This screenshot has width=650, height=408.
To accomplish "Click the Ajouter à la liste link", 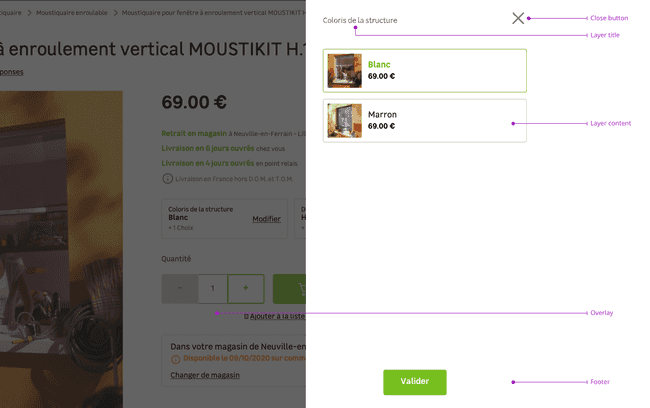I will click(x=276, y=316).
